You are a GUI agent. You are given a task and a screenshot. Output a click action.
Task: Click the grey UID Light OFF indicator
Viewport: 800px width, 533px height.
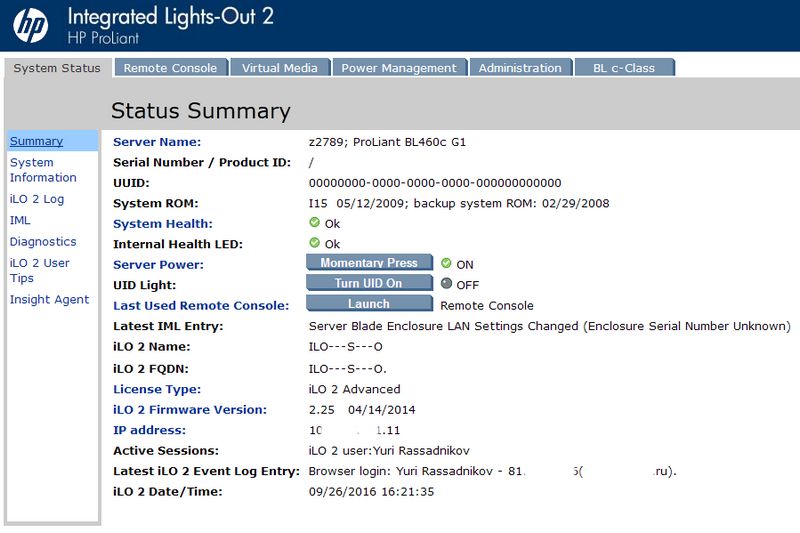coord(446,284)
